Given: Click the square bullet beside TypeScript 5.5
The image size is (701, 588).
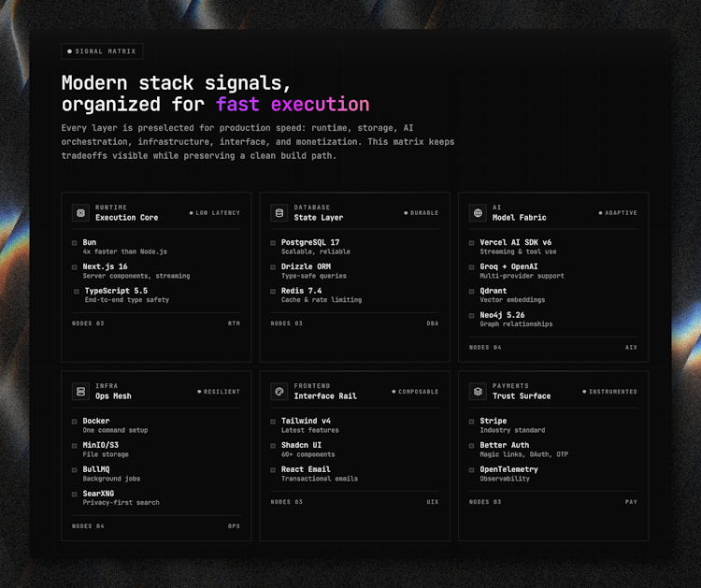Looking at the screenshot, I should (77, 291).
